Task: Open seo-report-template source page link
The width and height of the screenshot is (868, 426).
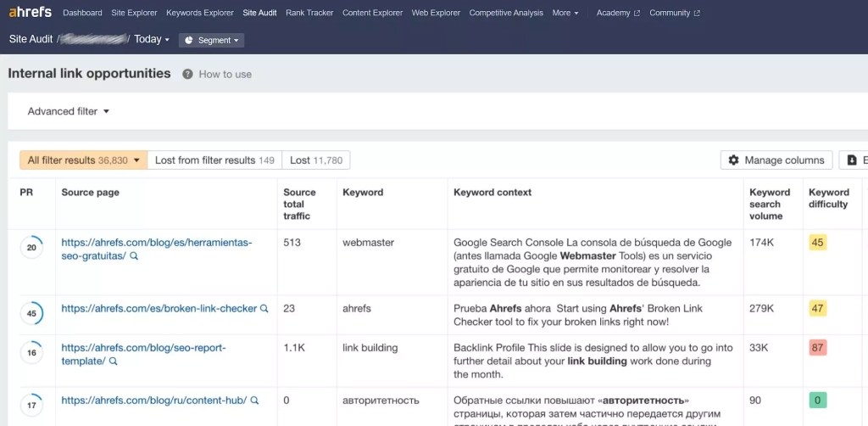Action: click(144, 354)
